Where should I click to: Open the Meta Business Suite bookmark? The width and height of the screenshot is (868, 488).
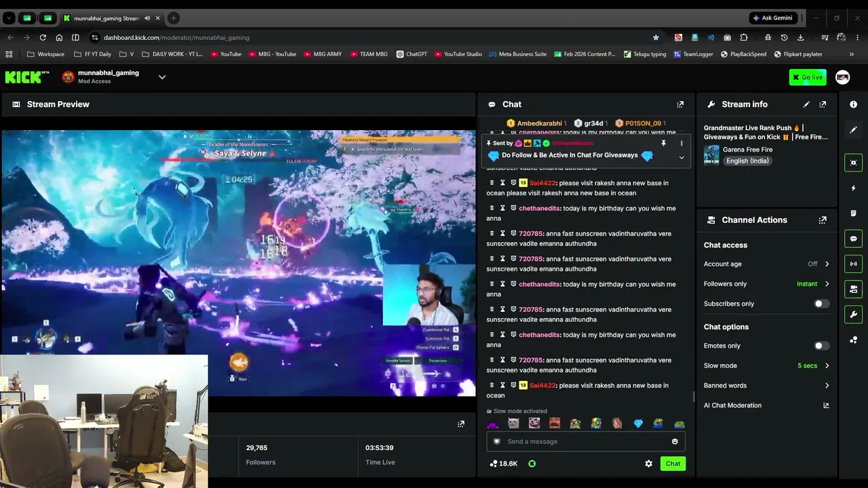(x=517, y=54)
